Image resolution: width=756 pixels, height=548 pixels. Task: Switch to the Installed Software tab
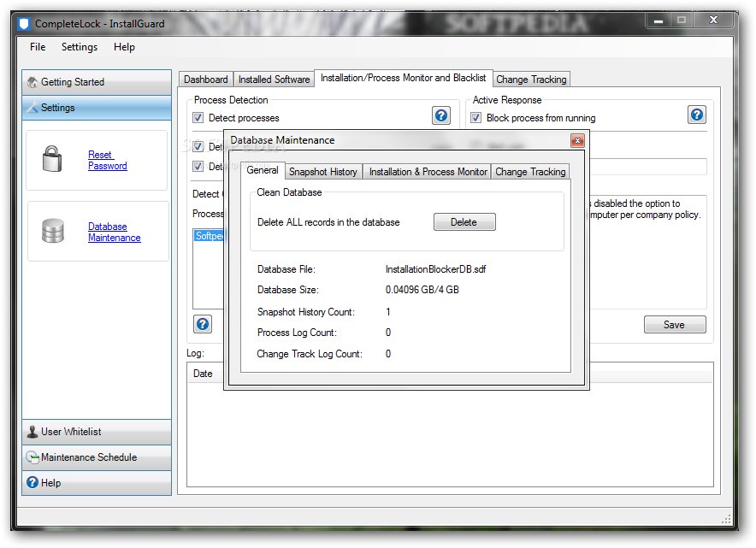274,79
